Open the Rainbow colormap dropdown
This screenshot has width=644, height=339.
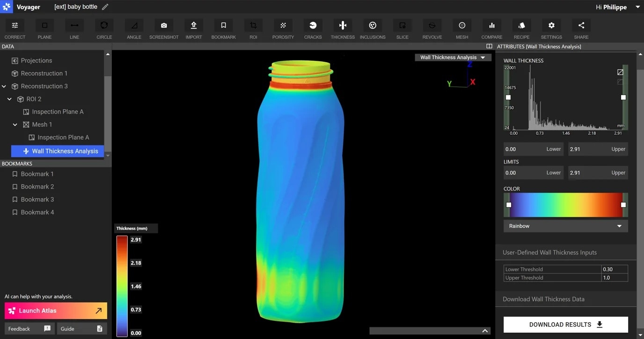pos(565,226)
